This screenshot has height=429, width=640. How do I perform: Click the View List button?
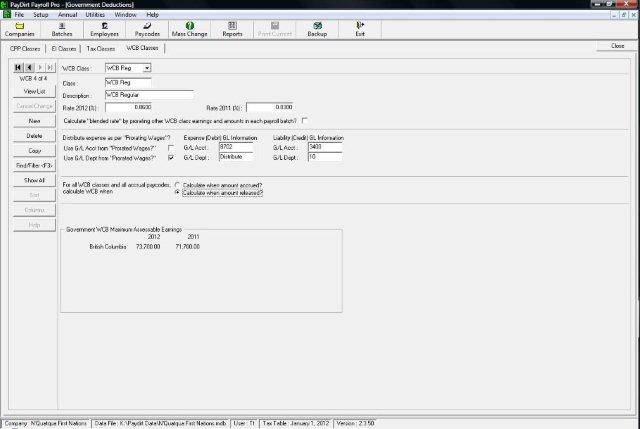[x=34, y=91]
